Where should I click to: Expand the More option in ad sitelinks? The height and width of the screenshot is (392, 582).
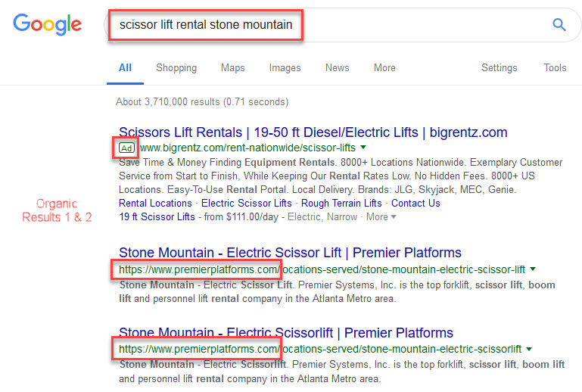click(x=381, y=216)
